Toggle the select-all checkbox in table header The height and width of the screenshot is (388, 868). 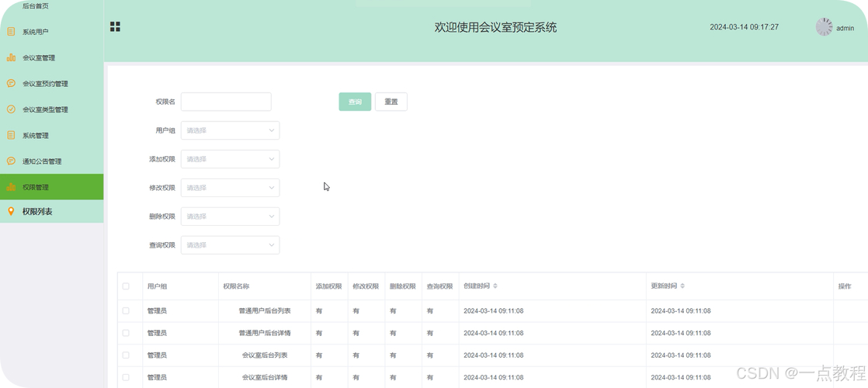(126, 286)
